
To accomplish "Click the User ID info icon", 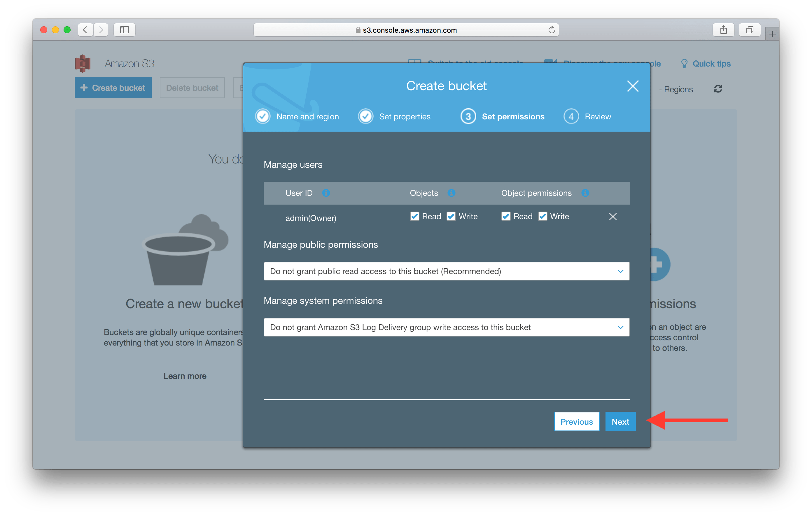I will coord(325,193).
